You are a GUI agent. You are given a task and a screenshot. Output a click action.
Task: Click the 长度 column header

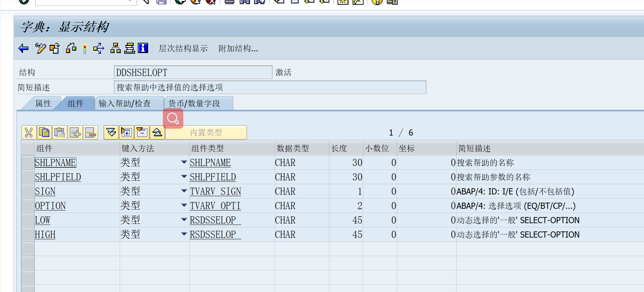tap(346, 148)
